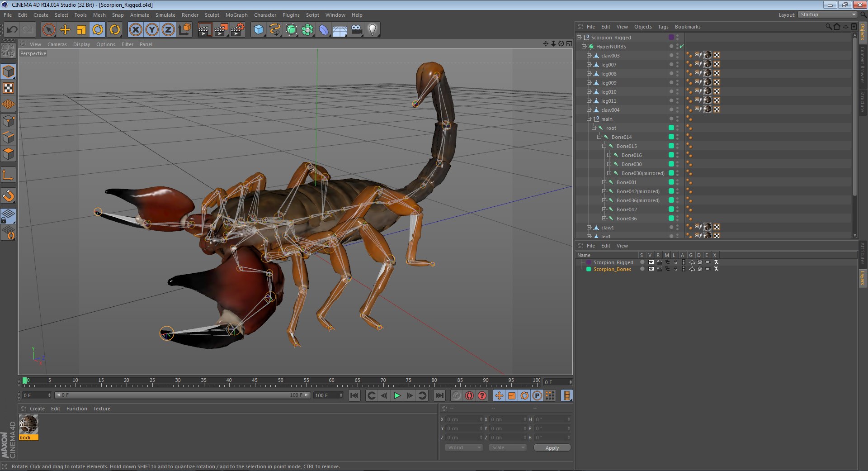Collapse the HyperNURBS tree node
The image size is (868, 471).
tap(584, 47)
